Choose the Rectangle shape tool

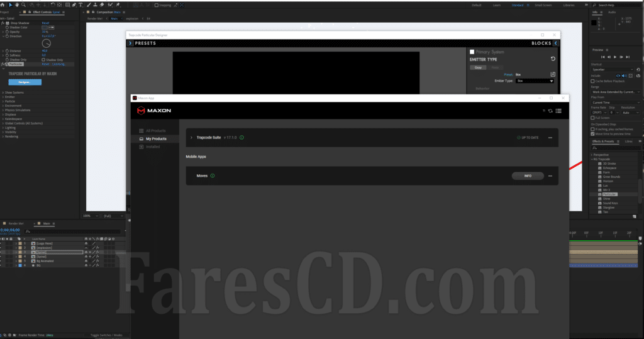(68, 5)
